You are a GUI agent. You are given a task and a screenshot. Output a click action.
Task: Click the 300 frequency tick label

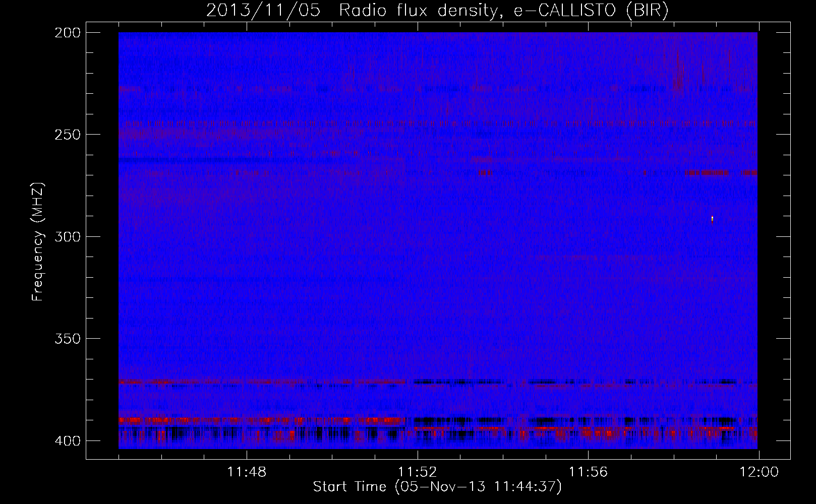pos(67,236)
